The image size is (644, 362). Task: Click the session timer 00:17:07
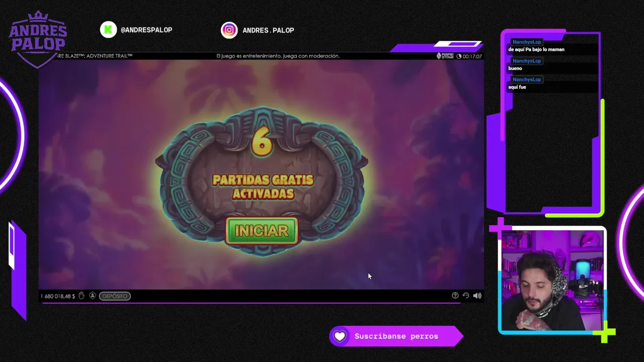pos(469,56)
